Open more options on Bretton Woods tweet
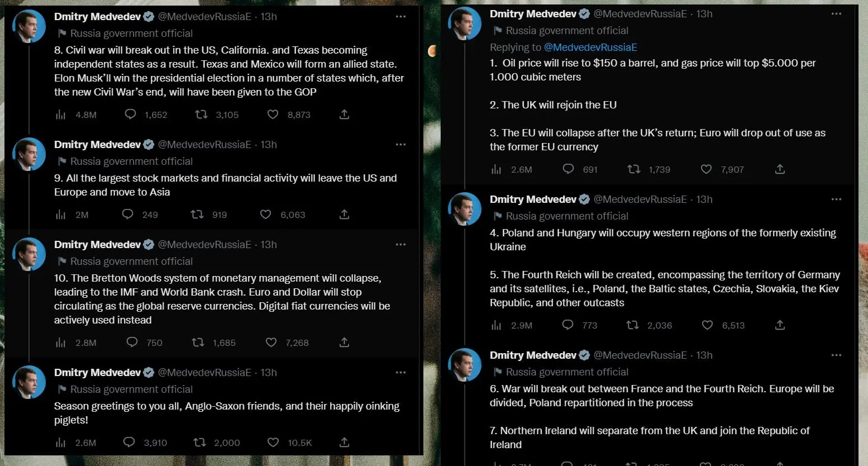The width and height of the screenshot is (868, 466). (x=400, y=245)
